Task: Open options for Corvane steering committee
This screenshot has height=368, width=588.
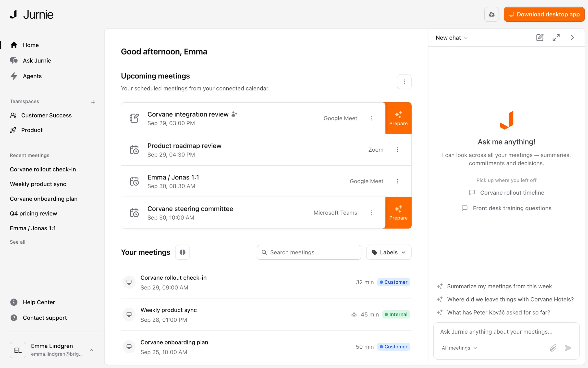Action: [x=371, y=213]
